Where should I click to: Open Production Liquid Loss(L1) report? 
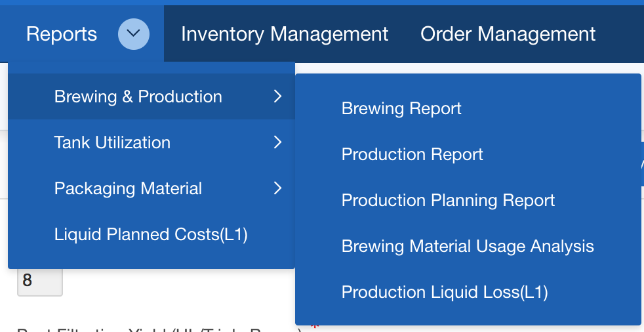click(445, 292)
